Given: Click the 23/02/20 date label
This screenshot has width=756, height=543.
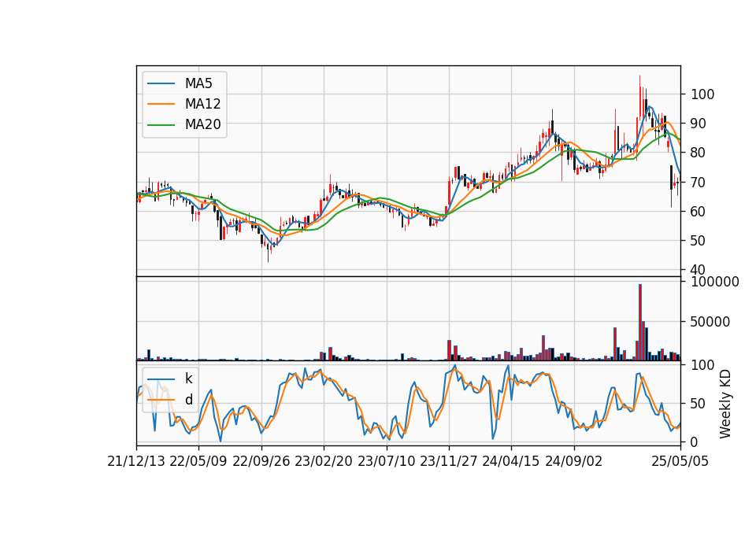Looking at the screenshot, I should click(x=324, y=462).
